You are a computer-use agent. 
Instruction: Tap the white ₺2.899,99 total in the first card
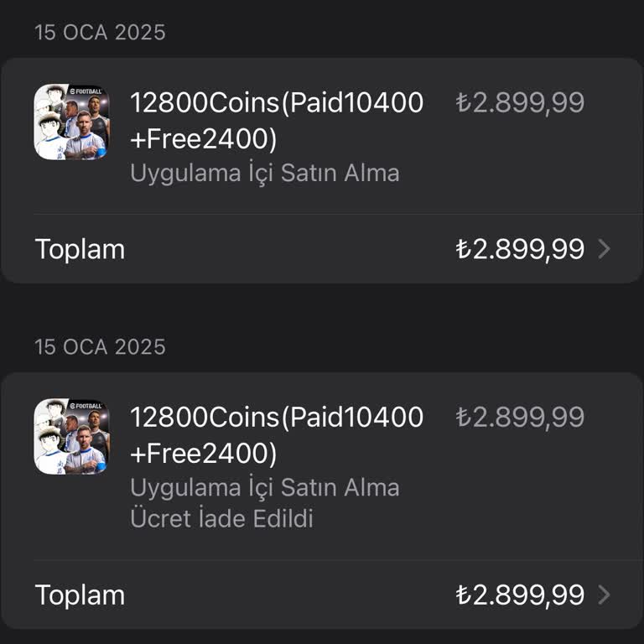[x=520, y=249]
